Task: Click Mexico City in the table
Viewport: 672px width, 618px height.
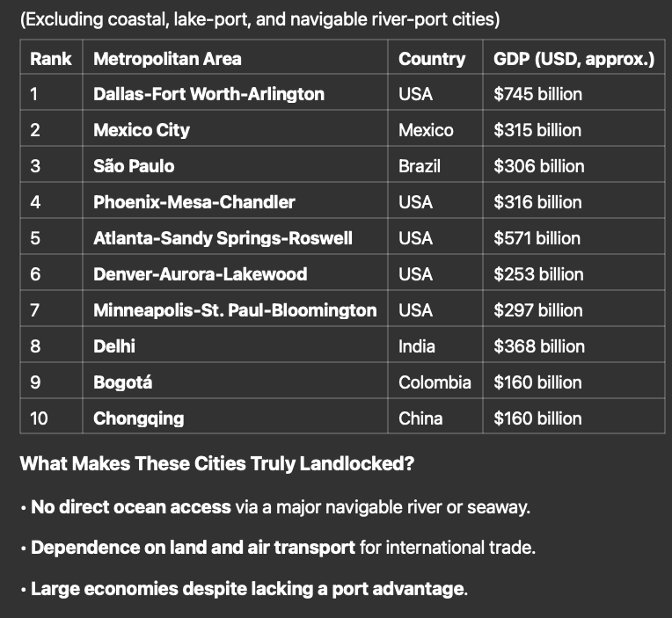Action: (x=142, y=130)
